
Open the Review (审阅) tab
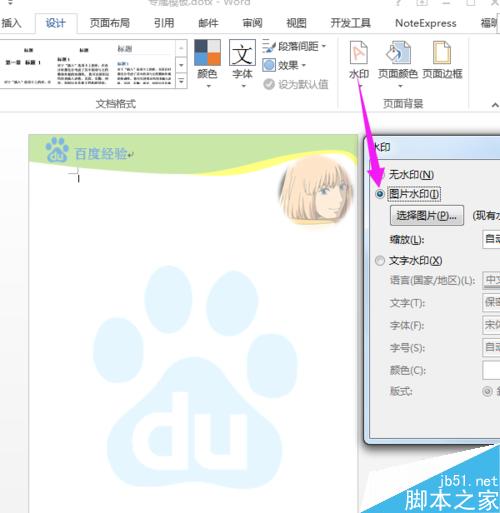coord(252,23)
